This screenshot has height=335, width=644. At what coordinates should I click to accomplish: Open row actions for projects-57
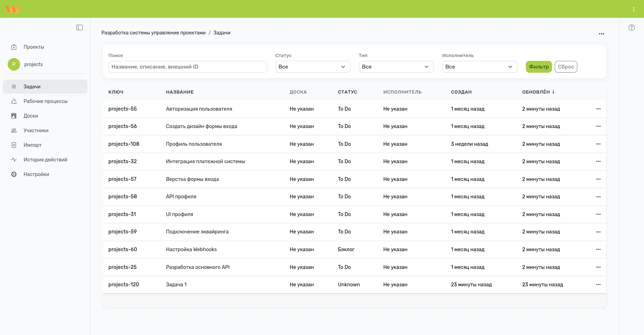[x=598, y=179]
